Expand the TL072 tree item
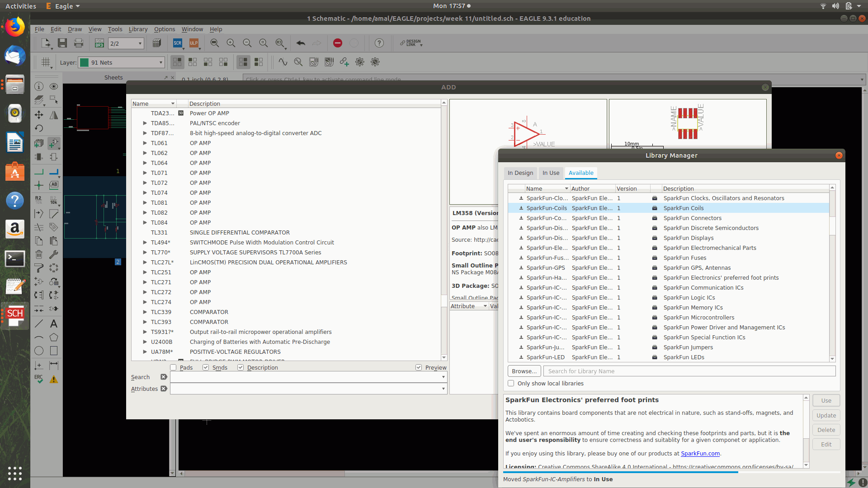 [145, 183]
